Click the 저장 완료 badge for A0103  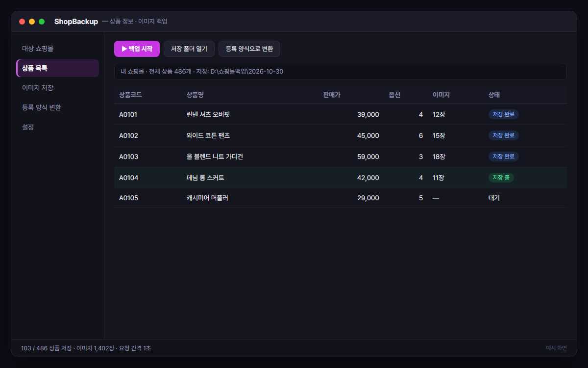pos(503,157)
